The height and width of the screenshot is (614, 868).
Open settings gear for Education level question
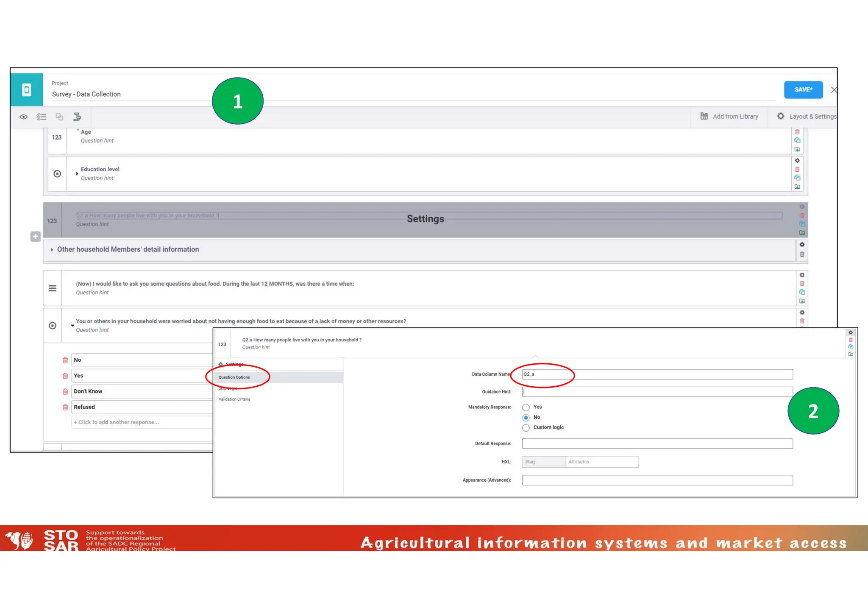[797, 161]
